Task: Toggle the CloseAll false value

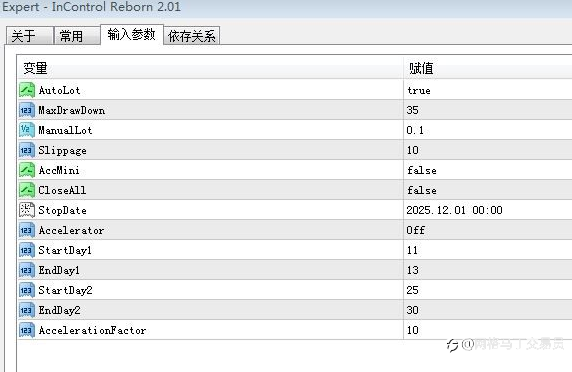Action: point(422,190)
